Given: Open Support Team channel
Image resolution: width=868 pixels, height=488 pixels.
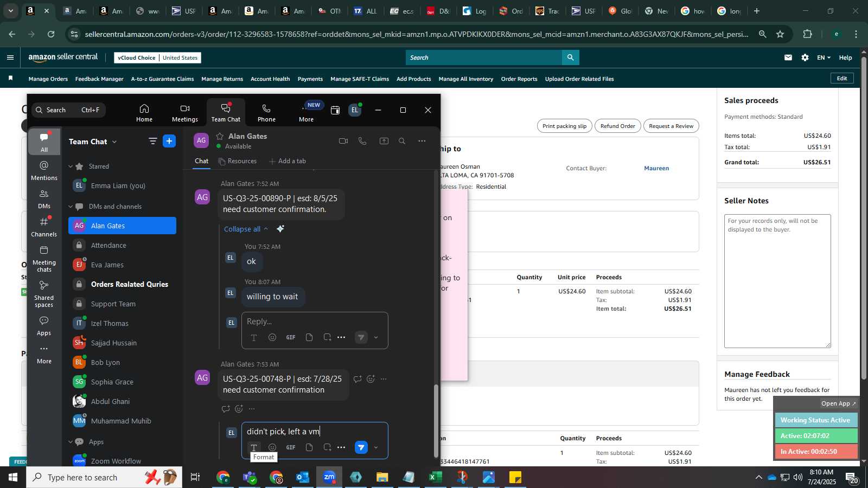Looking at the screenshot, I should [122, 304].
